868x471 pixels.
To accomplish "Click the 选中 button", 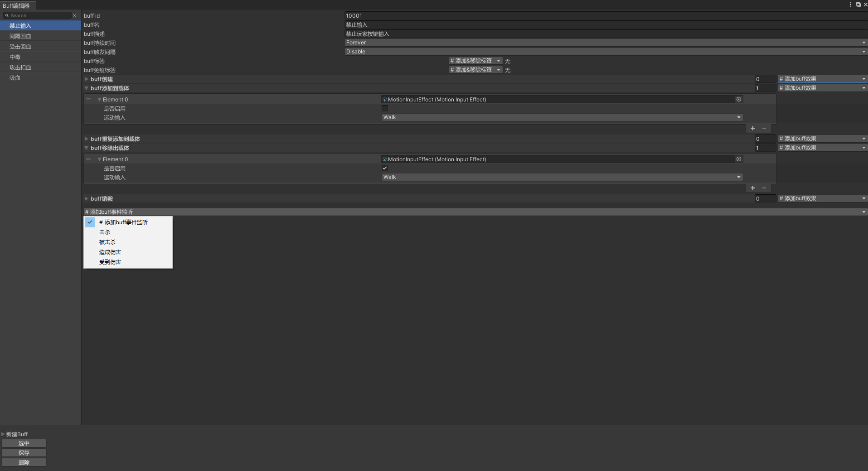I will pos(24,443).
